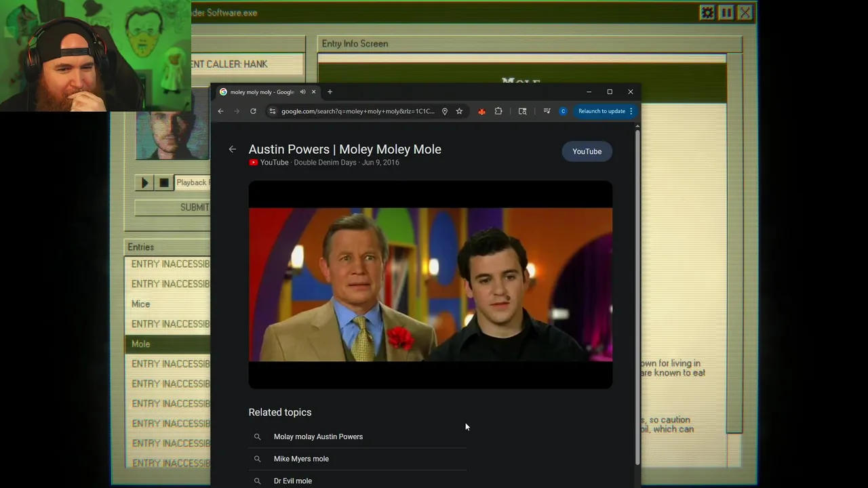Play the caller playback recording
The image size is (868, 488).
[x=144, y=182]
